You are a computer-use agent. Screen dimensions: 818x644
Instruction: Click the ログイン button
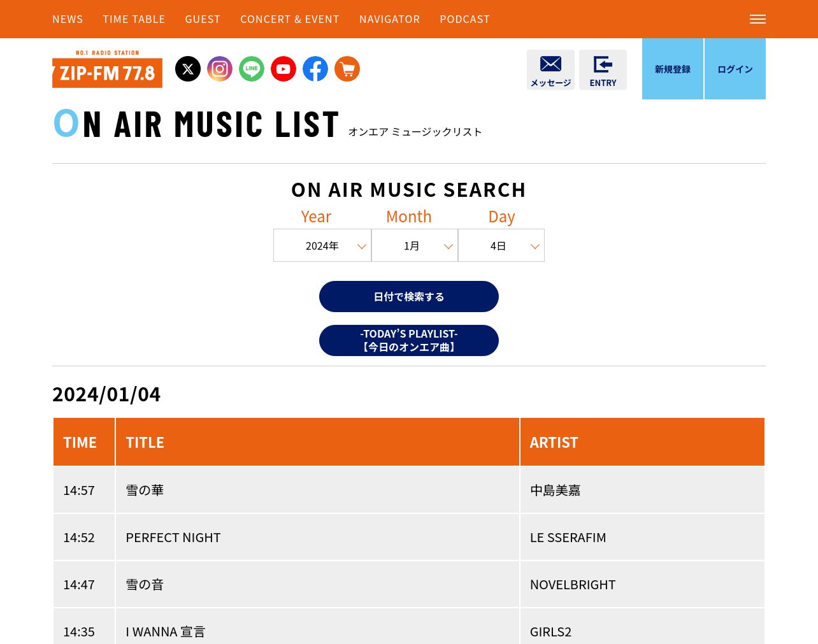tap(735, 69)
